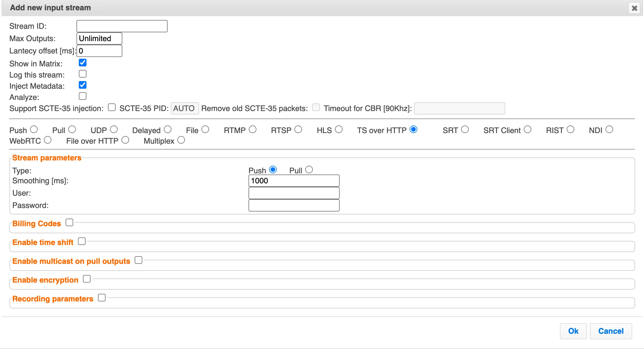Screen dimensions: 644x349
Task: Choose the SRT radio button
Action: (x=465, y=129)
